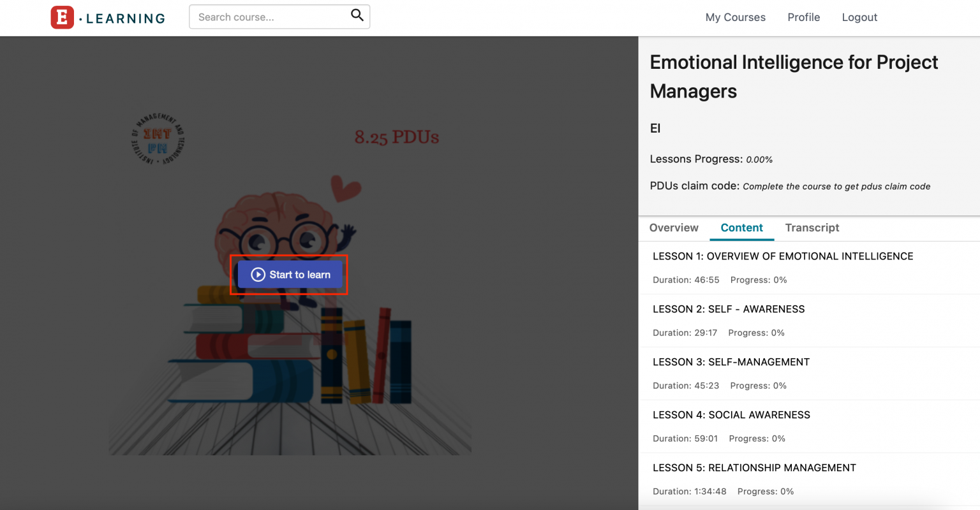Click the search magnifier icon
Screen dimensions: 980x510
(357, 15)
